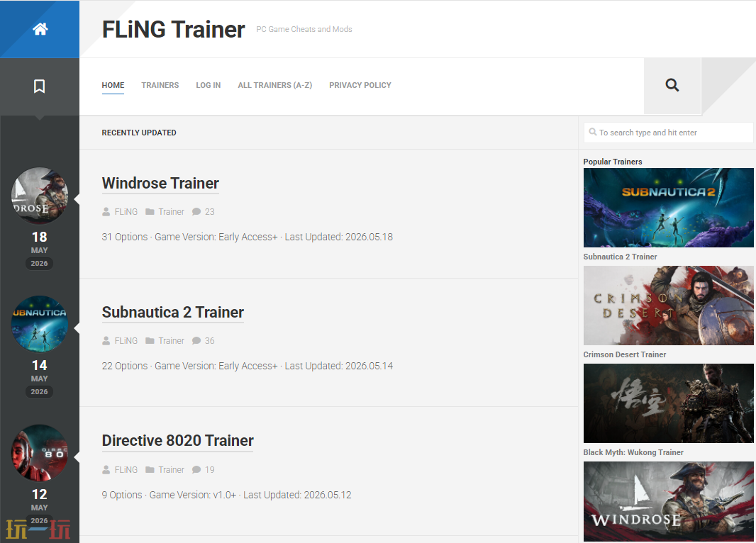Click Trainer category link under Windrose Trainer
The width and height of the screenshot is (756, 543).
171,211
